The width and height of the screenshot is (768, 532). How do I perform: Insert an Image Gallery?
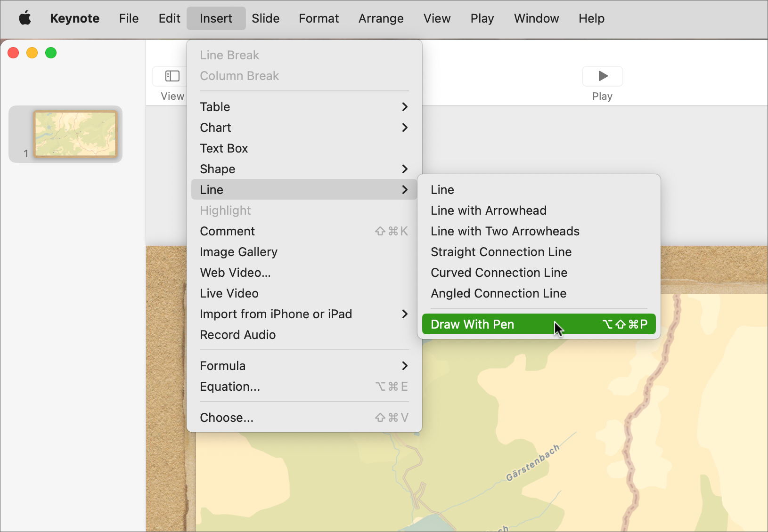tap(304, 252)
